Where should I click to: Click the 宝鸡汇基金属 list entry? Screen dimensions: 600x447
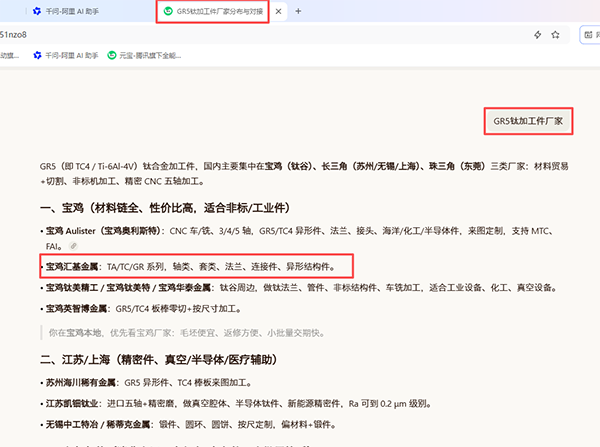(x=190, y=267)
